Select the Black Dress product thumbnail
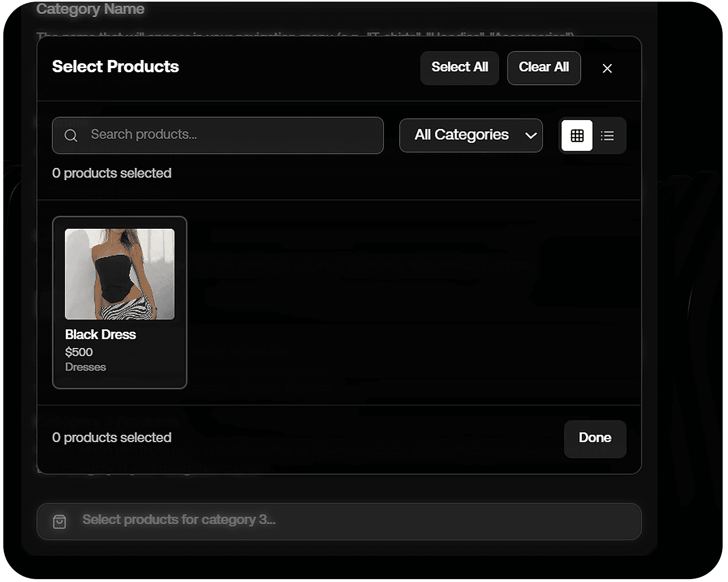 tap(120, 274)
